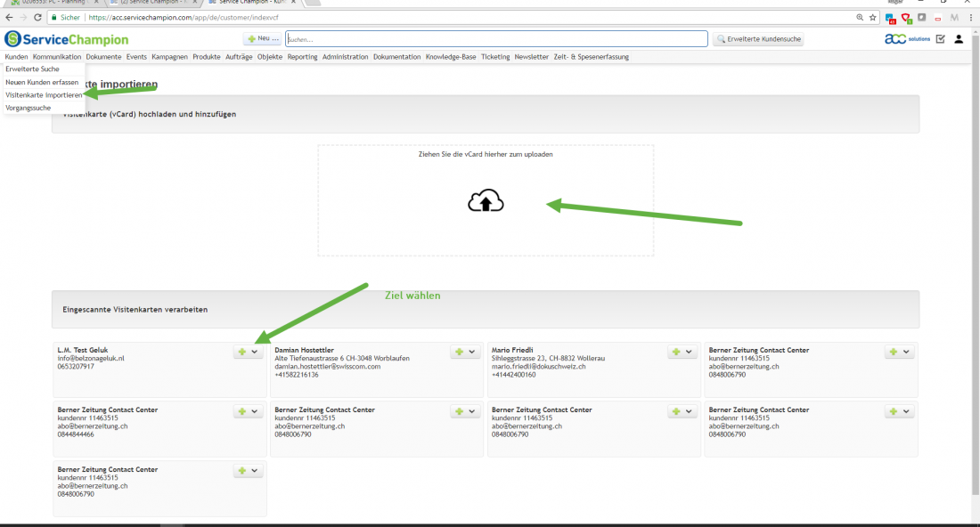The width and height of the screenshot is (980, 527).
Task: Open the Neu dropdown button
Action: click(263, 38)
